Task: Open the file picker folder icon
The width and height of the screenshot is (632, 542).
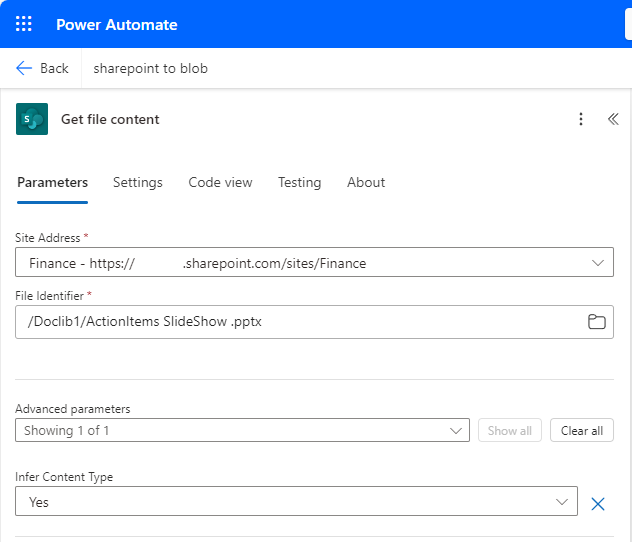Action: 597,322
